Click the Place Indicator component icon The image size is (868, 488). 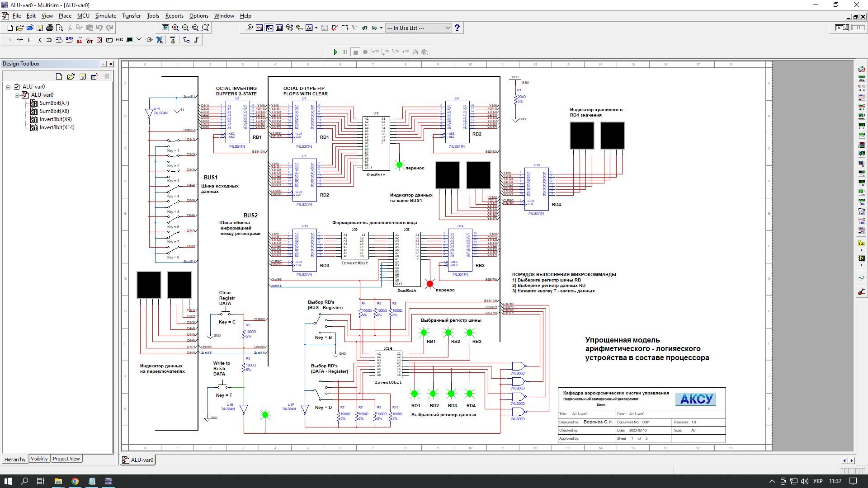coord(99,40)
